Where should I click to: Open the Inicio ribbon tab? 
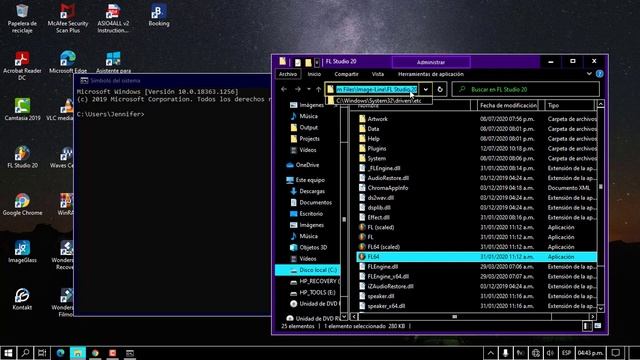click(x=314, y=74)
